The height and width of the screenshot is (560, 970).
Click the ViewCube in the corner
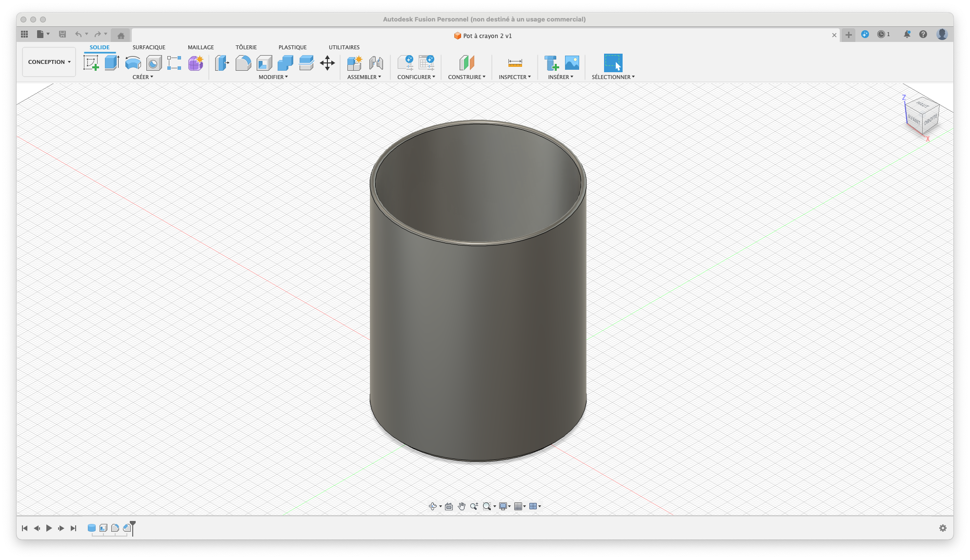pos(922,116)
